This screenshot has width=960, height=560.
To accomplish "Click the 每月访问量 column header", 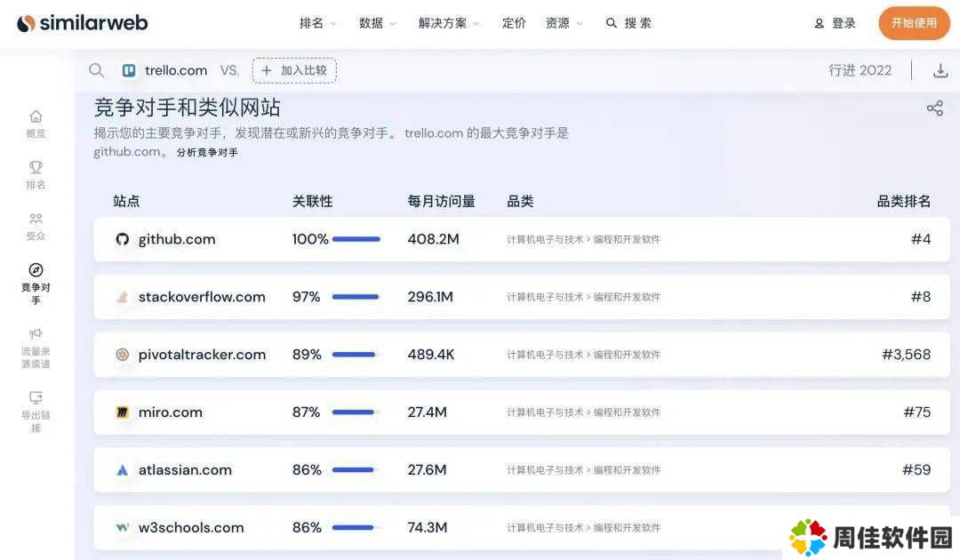I will point(442,202).
